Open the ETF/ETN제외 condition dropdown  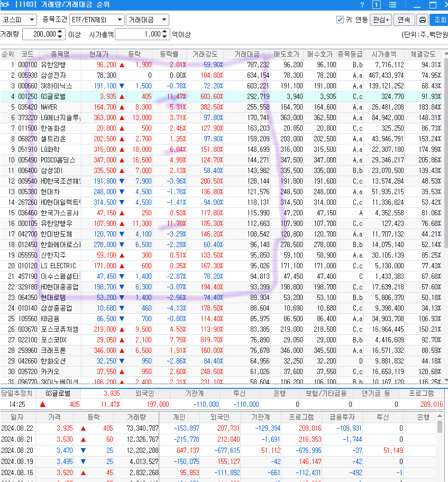[x=97, y=20]
